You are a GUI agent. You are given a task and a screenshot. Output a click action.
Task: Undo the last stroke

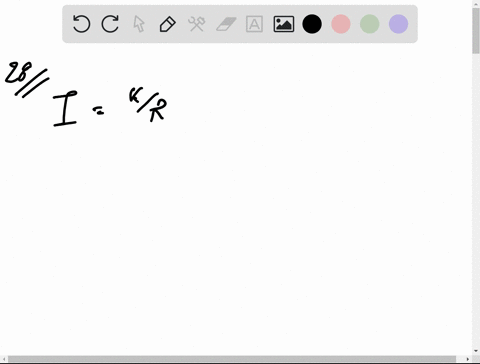click(81, 24)
